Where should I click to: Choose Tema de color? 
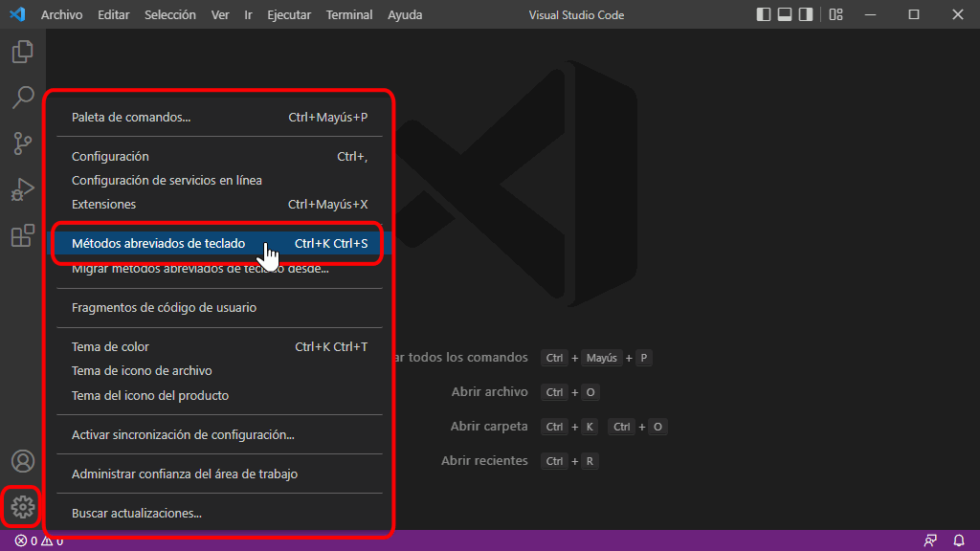[x=219, y=346]
